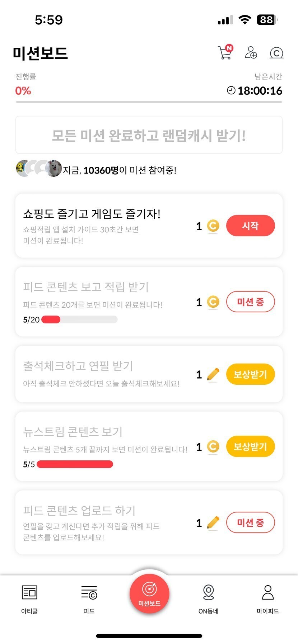Tap 미션 중 on feed upload mission
The image size is (298, 644).
click(250, 523)
